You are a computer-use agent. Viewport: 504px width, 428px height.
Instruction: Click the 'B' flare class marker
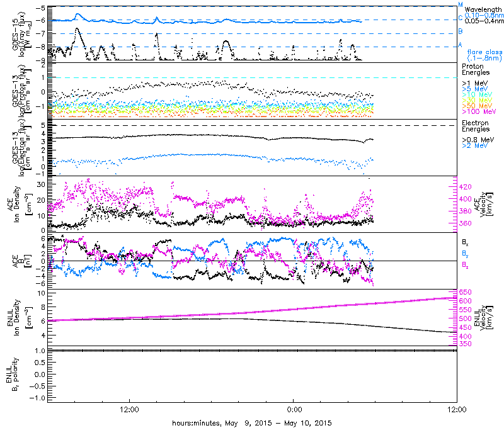pyautogui.click(x=461, y=31)
